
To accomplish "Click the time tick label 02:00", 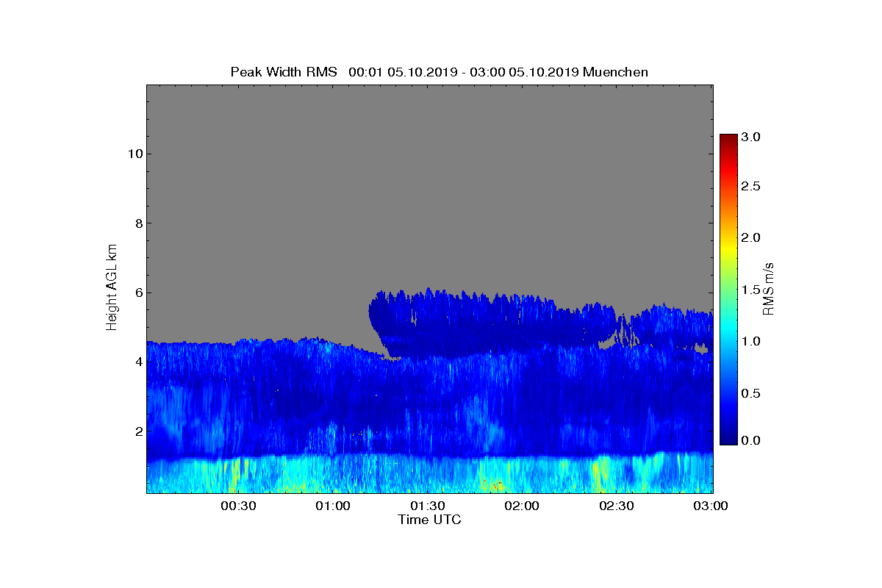I will point(522,506).
